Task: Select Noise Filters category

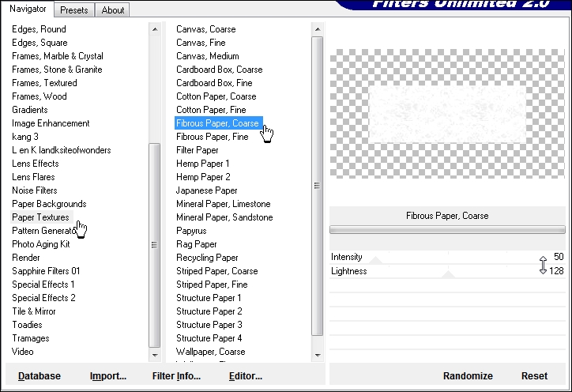Action: [x=35, y=190]
